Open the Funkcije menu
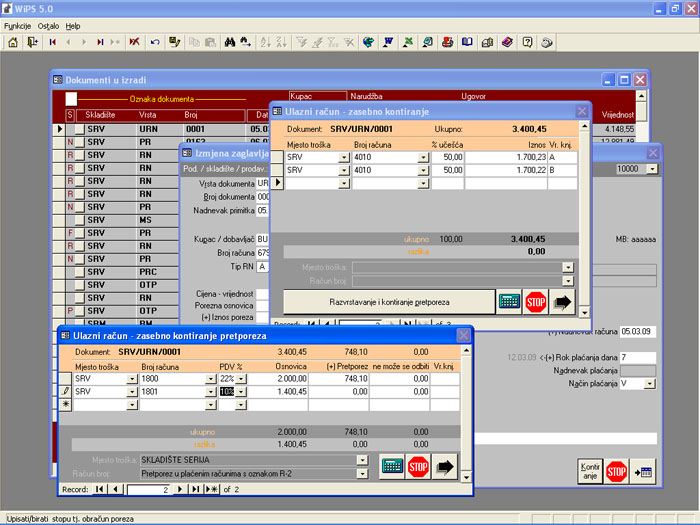 17,26
